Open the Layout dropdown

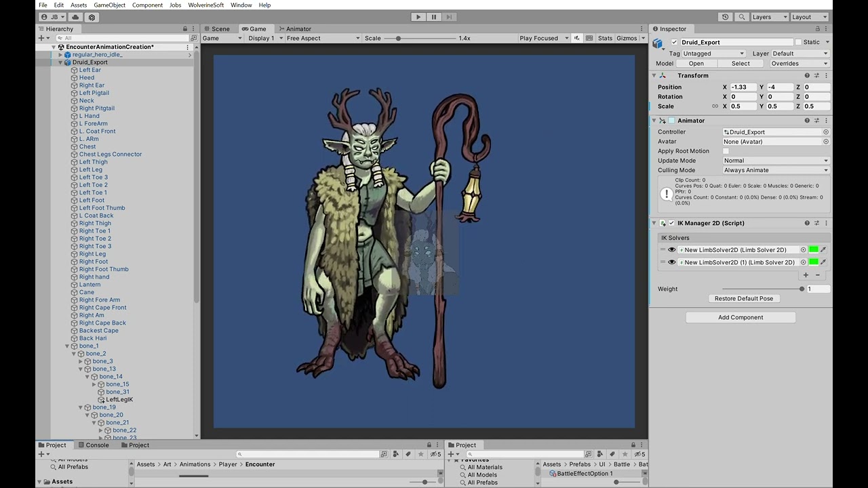point(809,17)
